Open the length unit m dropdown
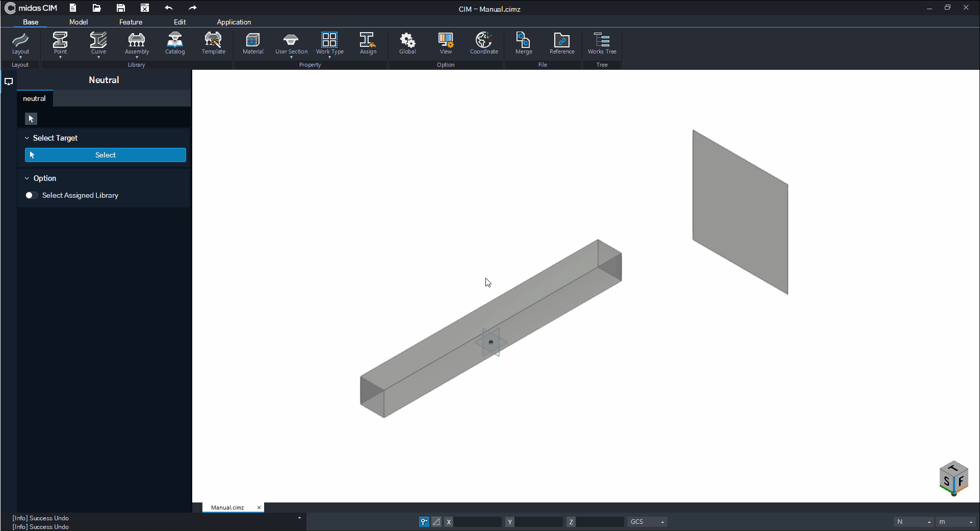980x531 pixels. 956,521
